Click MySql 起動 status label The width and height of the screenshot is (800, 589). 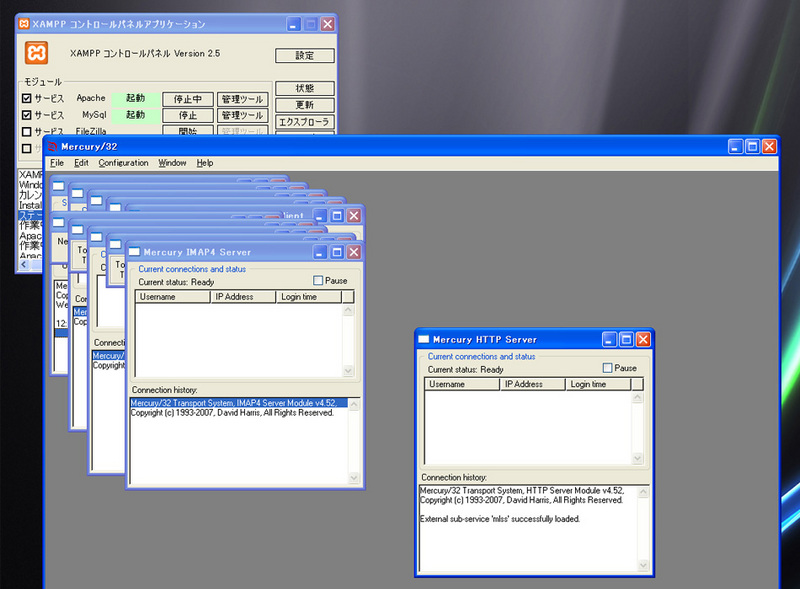tap(136, 115)
